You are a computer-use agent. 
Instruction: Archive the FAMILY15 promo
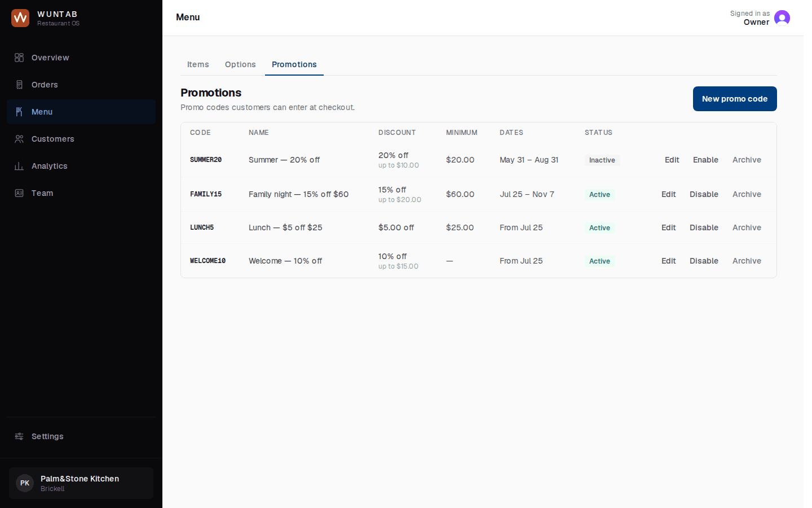coord(747,194)
